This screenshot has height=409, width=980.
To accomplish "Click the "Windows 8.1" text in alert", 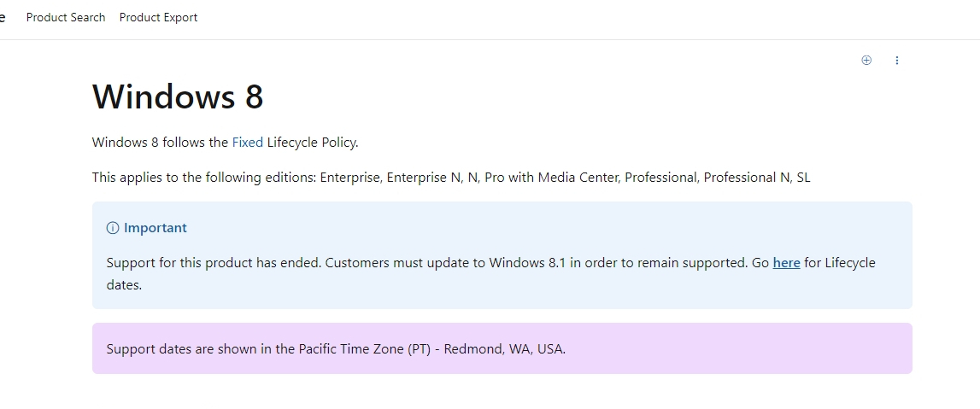I will [x=527, y=263].
